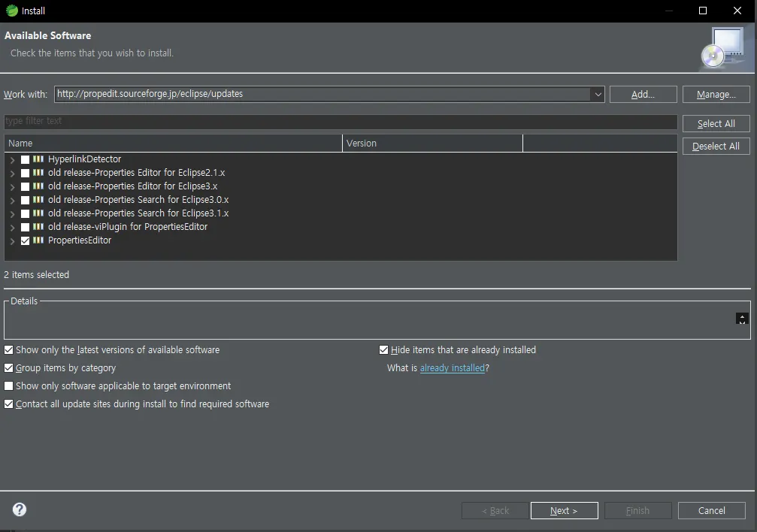The height and width of the screenshot is (532, 757).
Task: Open the Work with dropdown arrow
Action: (598, 94)
